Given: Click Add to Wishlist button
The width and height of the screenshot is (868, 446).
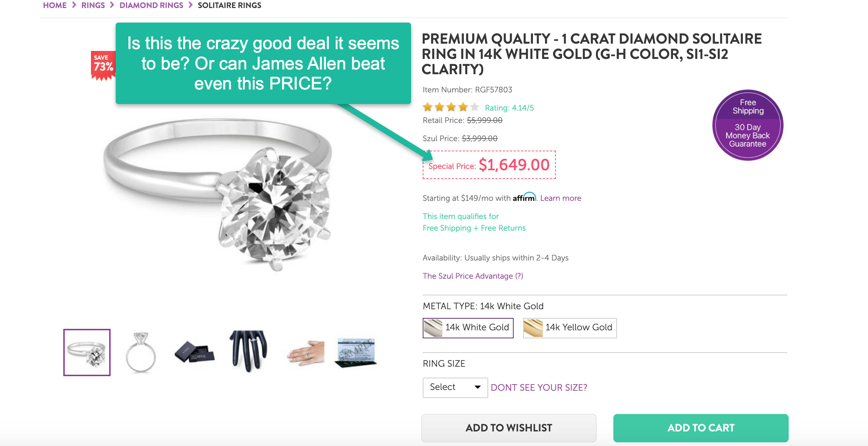Looking at the screenshot, I should [509, 428].
